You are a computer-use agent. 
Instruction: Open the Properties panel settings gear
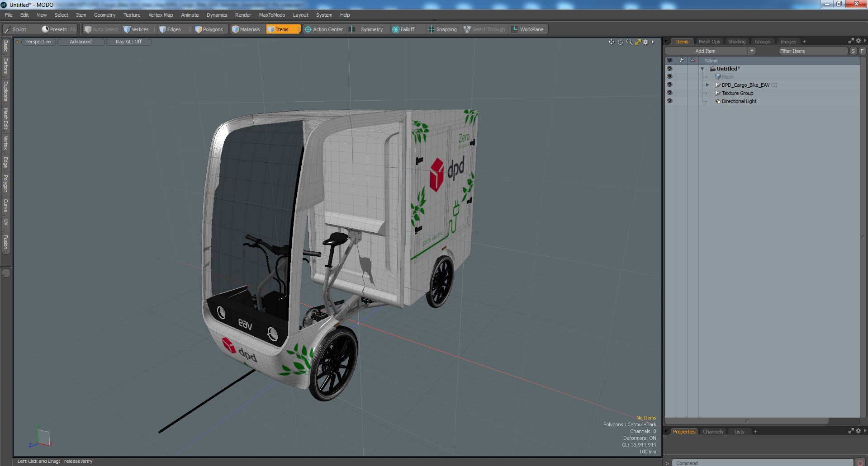tap(858, 431)
